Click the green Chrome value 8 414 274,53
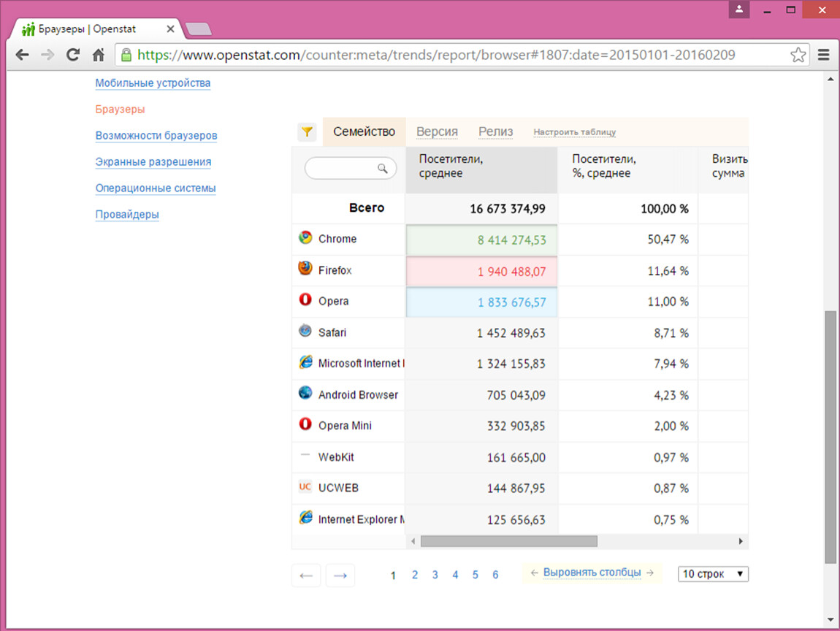The width and height of the screenshot is (840, 631). (511, 240)
